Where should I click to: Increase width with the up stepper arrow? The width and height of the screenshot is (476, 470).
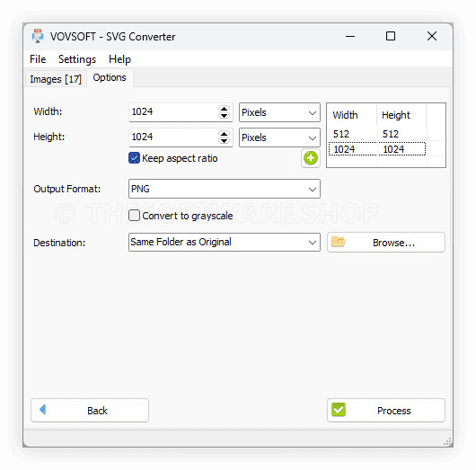pos(224,109)
